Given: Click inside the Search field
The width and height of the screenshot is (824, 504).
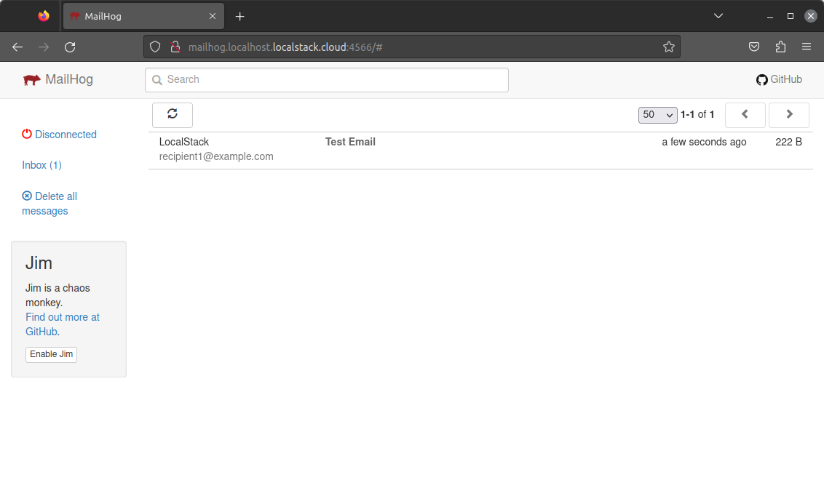Looking at the screenshot, I should click(x=326, y=79).
